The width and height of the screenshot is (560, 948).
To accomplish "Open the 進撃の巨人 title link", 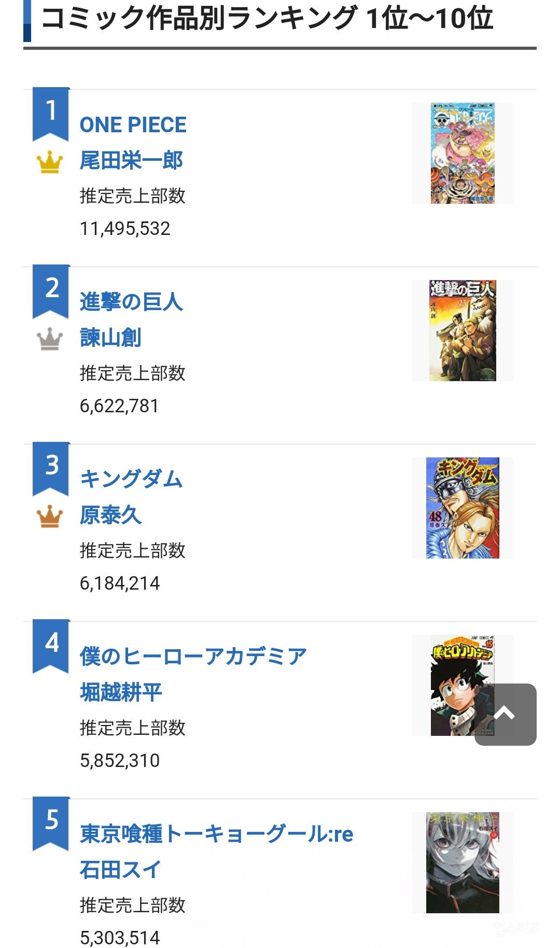I will click(131, 302).
